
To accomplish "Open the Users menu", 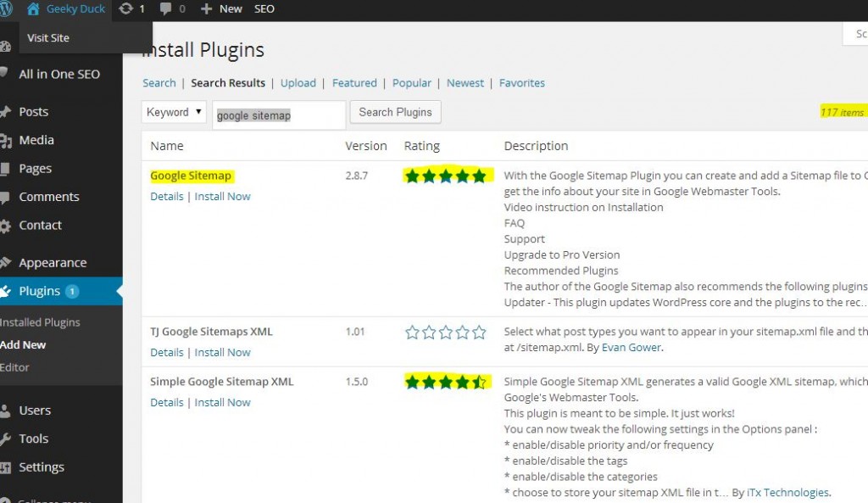I will coord(35,411).
